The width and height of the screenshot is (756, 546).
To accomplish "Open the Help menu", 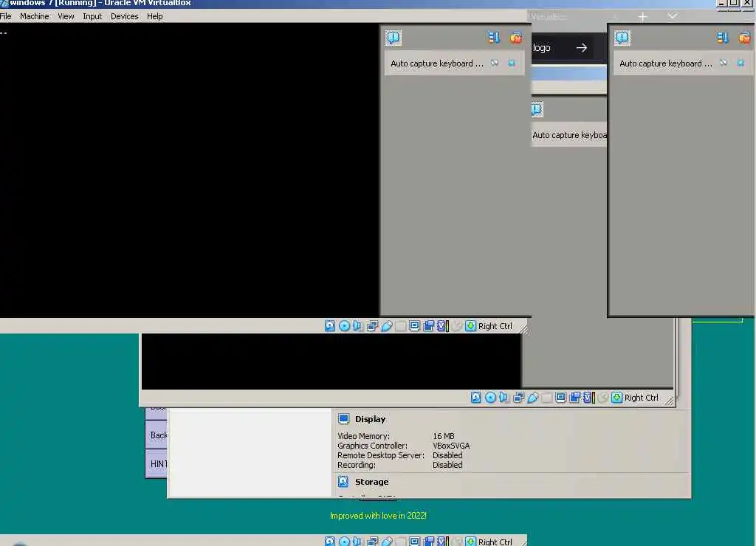I will pos(155,16).
